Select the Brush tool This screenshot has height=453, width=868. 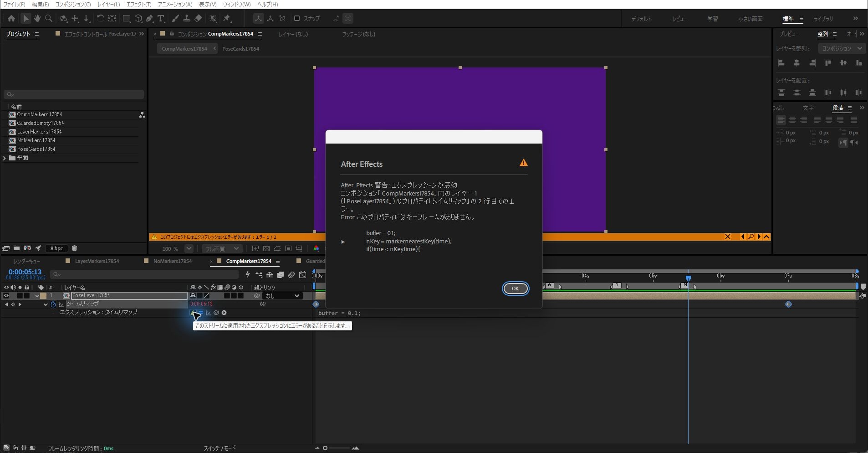click(175, 19)
